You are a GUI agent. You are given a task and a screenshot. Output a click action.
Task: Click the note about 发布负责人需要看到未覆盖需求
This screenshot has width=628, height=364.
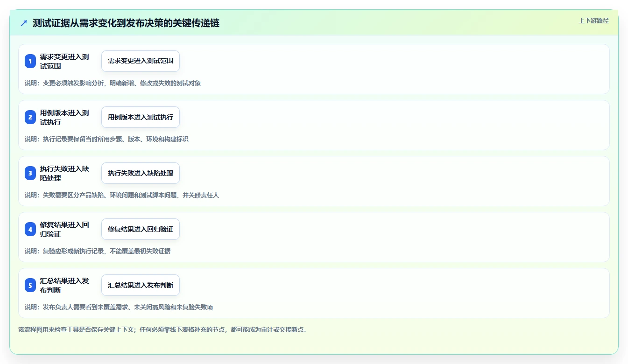click(x=119, y=307)
